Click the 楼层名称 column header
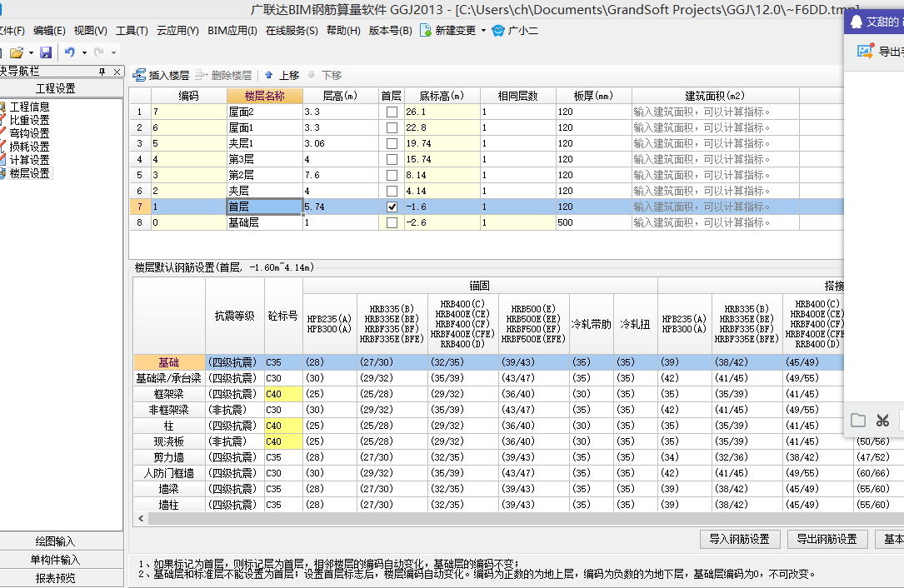 265,96
